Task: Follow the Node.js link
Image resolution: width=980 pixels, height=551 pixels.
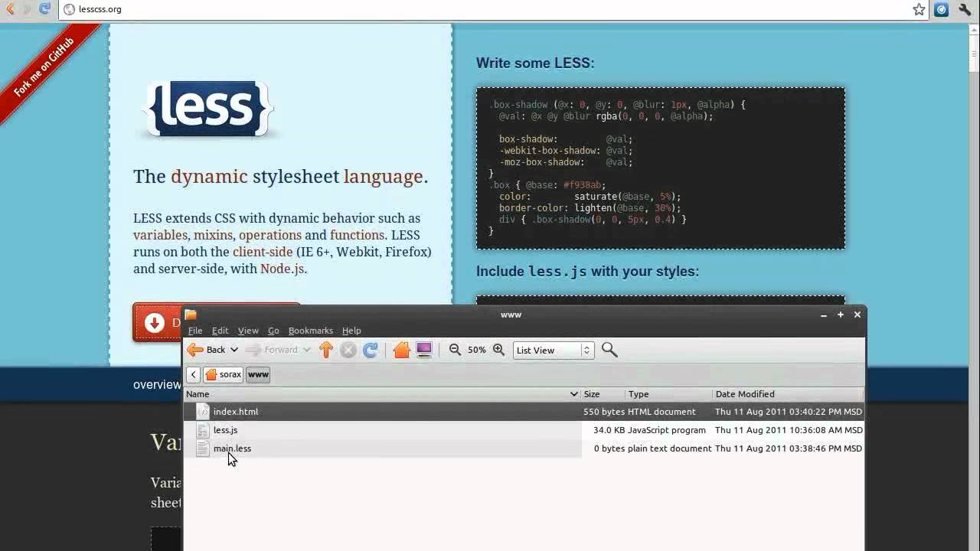Action: [x=282, y=269]
